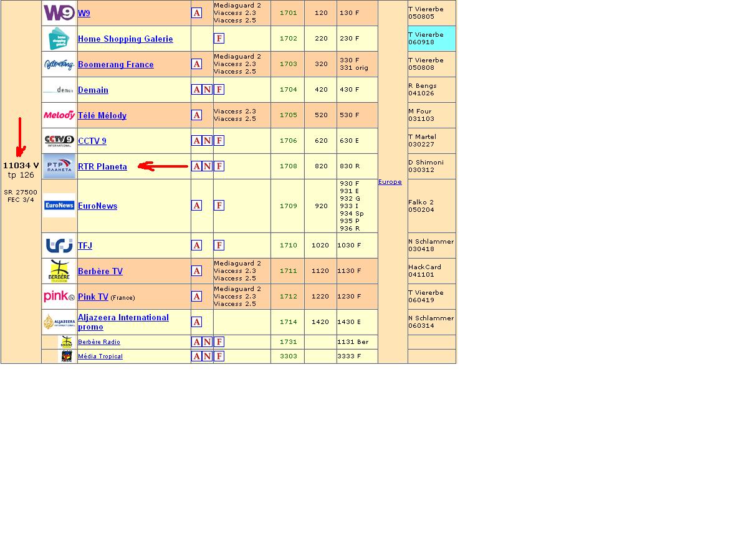The image size is (756, 539).
Task: Click the F icon in EuroNews row
Action: pos(219,206)
